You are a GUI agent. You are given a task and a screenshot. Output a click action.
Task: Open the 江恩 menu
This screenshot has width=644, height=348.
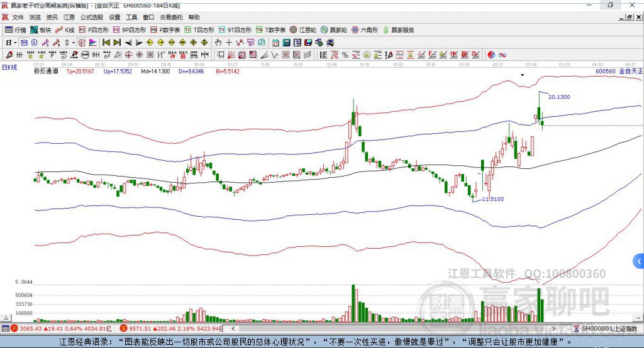pos(69,17)
